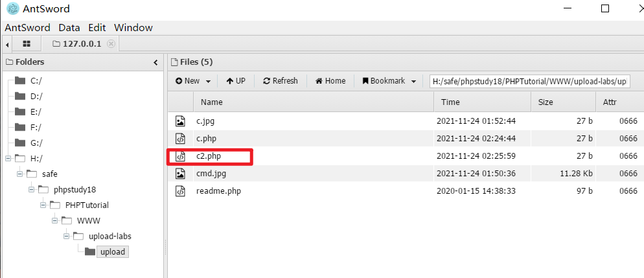Click the Files (5) panel header
Viewport: 644px width, 278px height.
[192, 62]
